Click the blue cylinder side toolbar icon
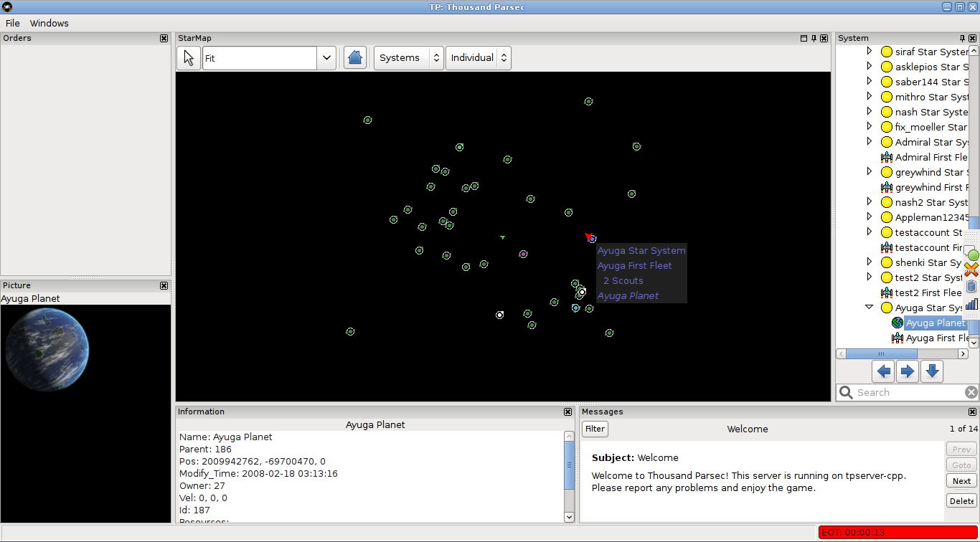The width and height of the screenshot is (980, 542). 971,287
